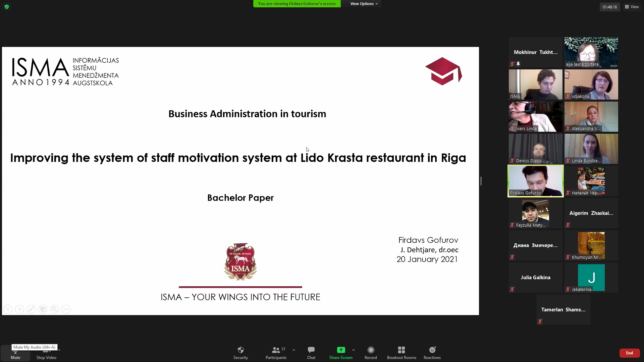Screen dimensions: 644x362
Task: Select Khumoyun M... participant tile
Action: 591,245
